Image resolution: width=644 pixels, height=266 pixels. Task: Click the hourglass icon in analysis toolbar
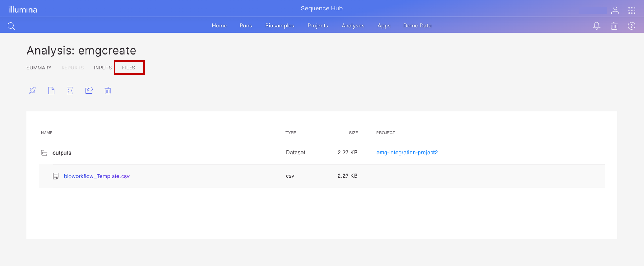70,90
